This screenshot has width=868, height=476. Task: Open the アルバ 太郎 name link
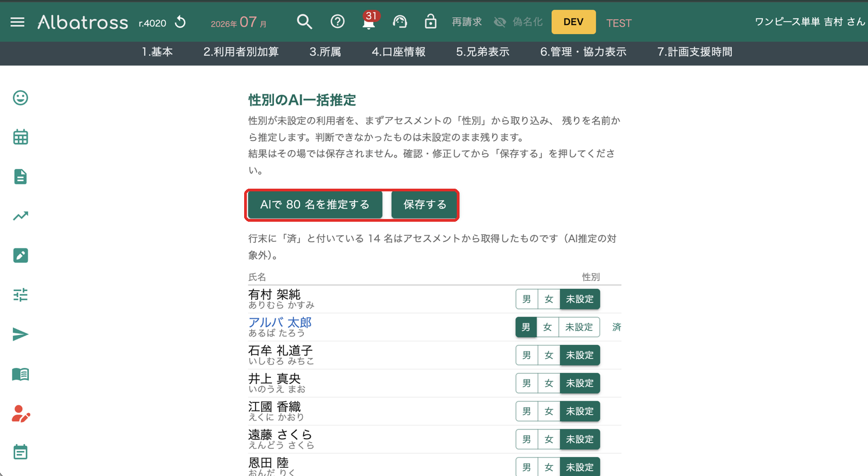[x=280, y=323]
